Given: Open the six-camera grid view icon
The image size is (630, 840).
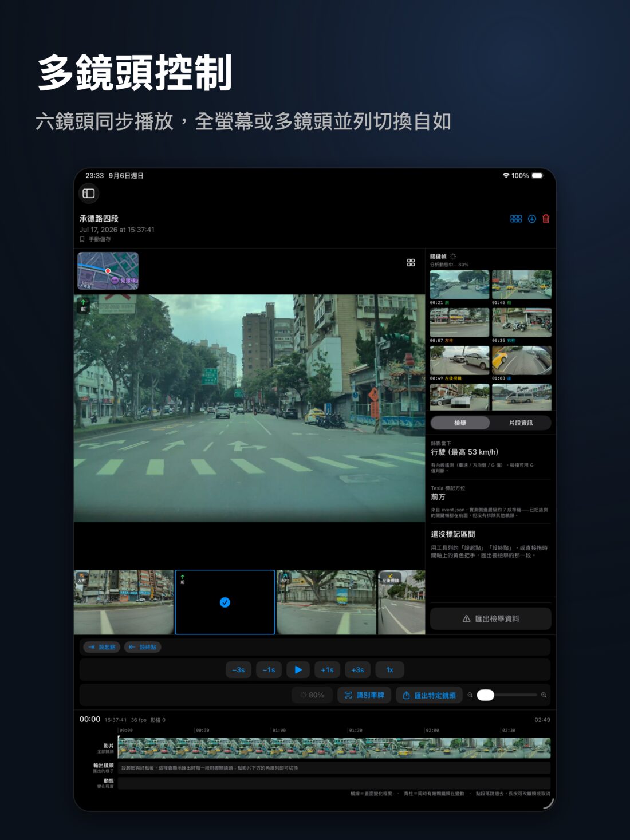Looking at the screenshot, I should [x=516, y=219].
